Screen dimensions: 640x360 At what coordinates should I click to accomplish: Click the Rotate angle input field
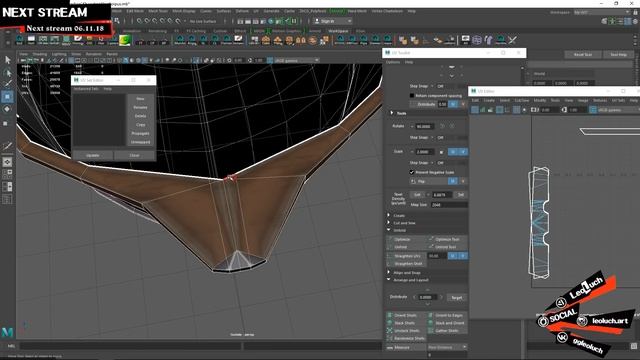pos(425,127)
